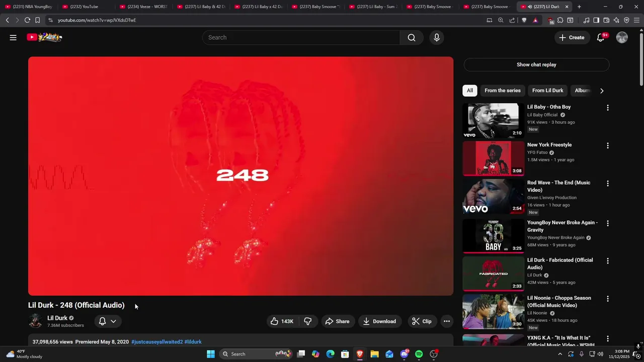Click the 248 video player
The height and width of the screenshot is (362, 644).
click(240, 176)
